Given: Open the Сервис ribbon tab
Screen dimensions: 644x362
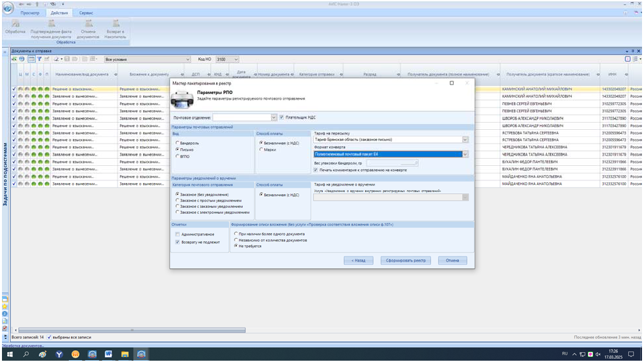Looking at the screenshot, I should 86,12.
